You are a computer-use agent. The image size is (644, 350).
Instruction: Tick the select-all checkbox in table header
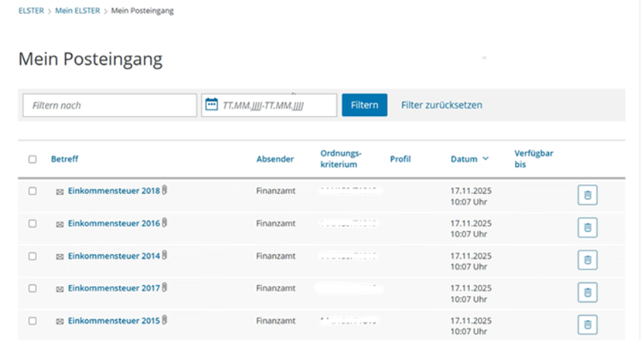[32, 159]
